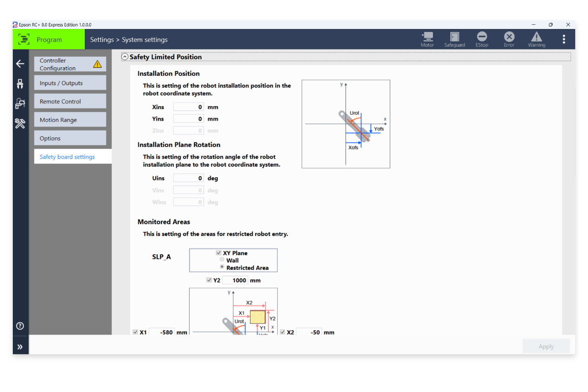588x392 pixels.
Task: Click the green Program button
Action: (x=49, y=40)
